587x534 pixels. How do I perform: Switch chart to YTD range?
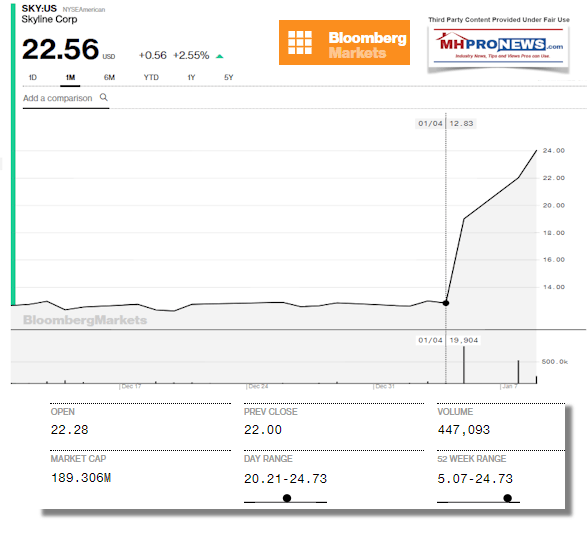(x=151, y=78)
